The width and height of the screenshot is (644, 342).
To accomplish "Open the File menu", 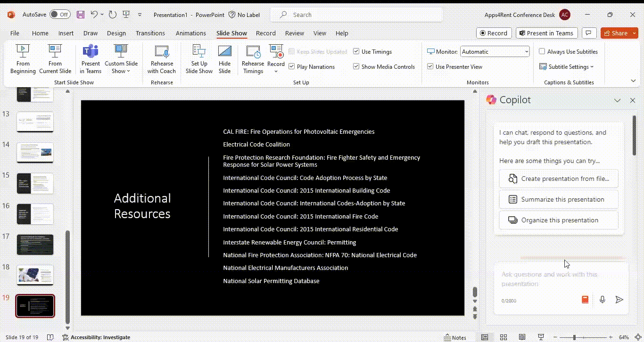I will (x=15, y=33).
